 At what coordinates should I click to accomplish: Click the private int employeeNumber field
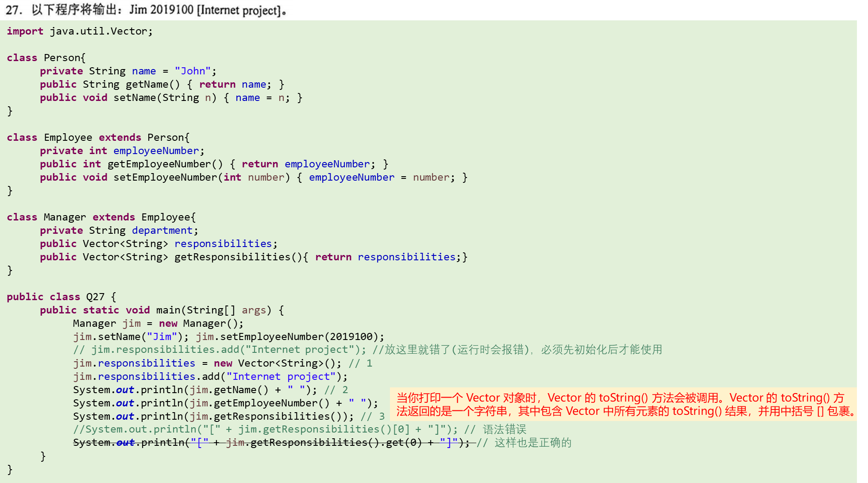click(122, 151)
